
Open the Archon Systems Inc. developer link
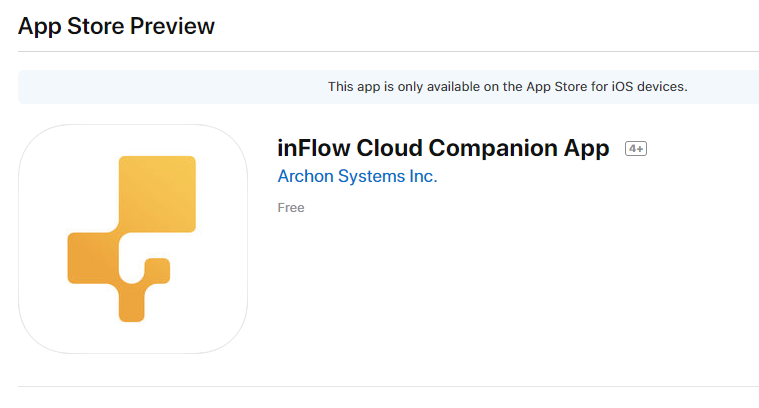pos(357,176)
